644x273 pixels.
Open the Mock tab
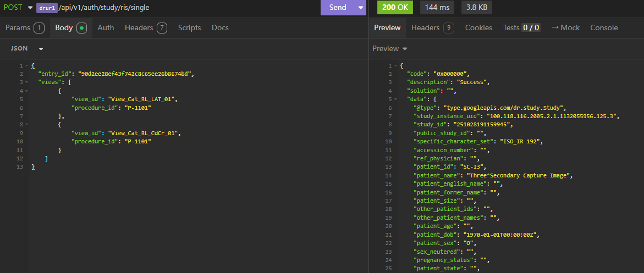coord(565,27)
